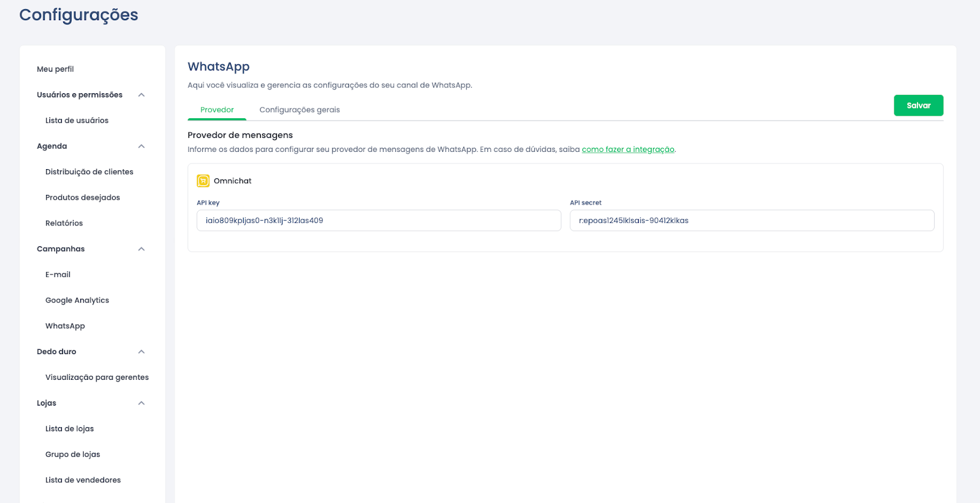The width and height of the screenshot is (980, 503).
Task: Open Meu perfil in the sidebar
Action: click(55, 69)
